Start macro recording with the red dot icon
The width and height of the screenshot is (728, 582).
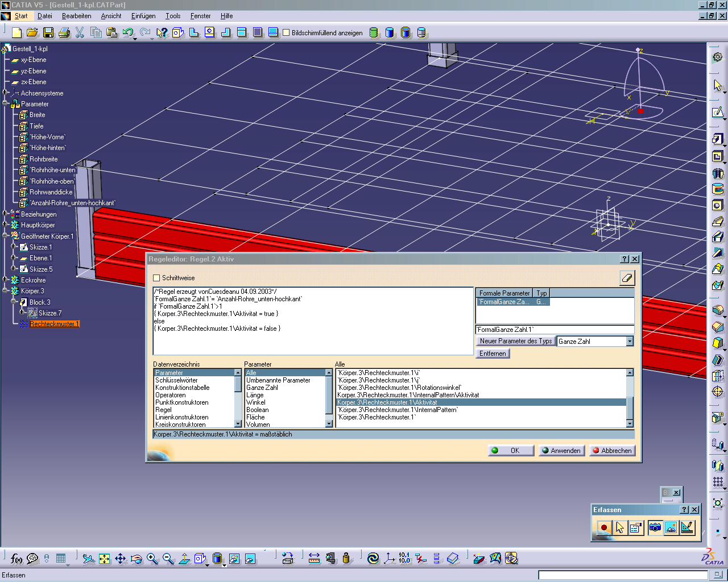click(x=604, y=527)
